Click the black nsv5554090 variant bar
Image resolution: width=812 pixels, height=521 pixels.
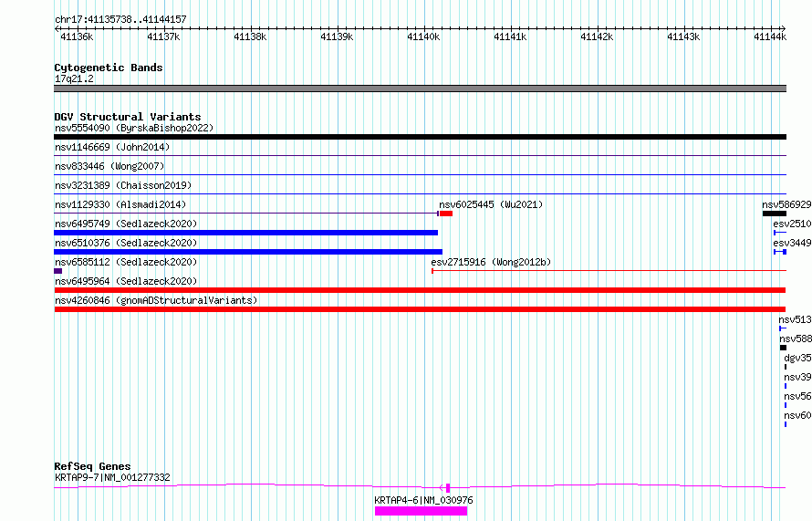(x=420, y=137)
